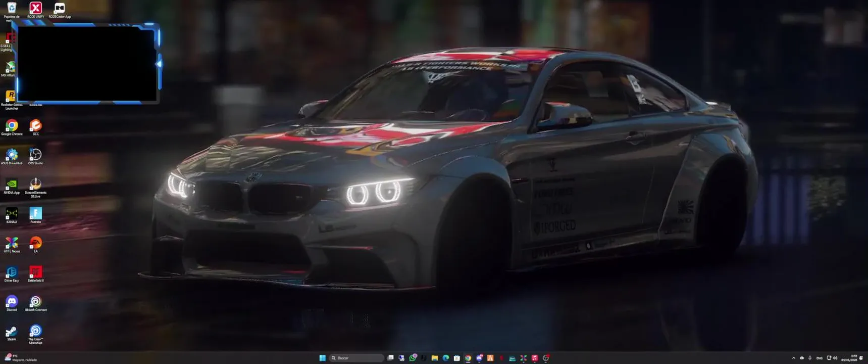Click the webcam overlay frame arrow
The image size is (868, 364).
point(158,64)
